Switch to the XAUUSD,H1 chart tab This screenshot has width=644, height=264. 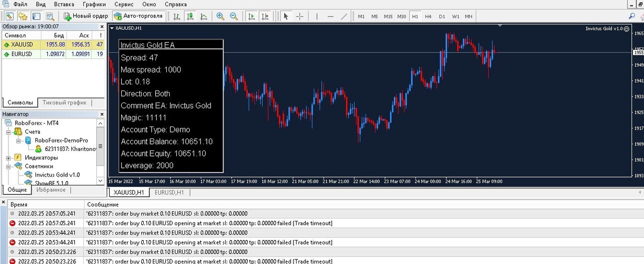pyautogui.click(x=129, y=192)
